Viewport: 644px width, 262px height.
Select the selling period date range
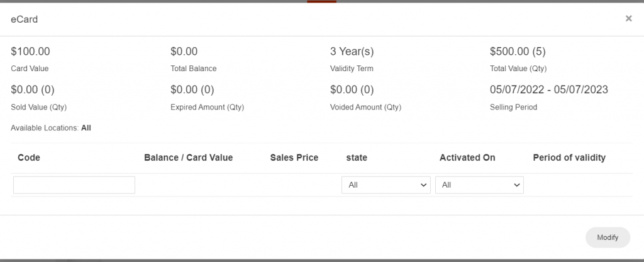click(549, 90)
